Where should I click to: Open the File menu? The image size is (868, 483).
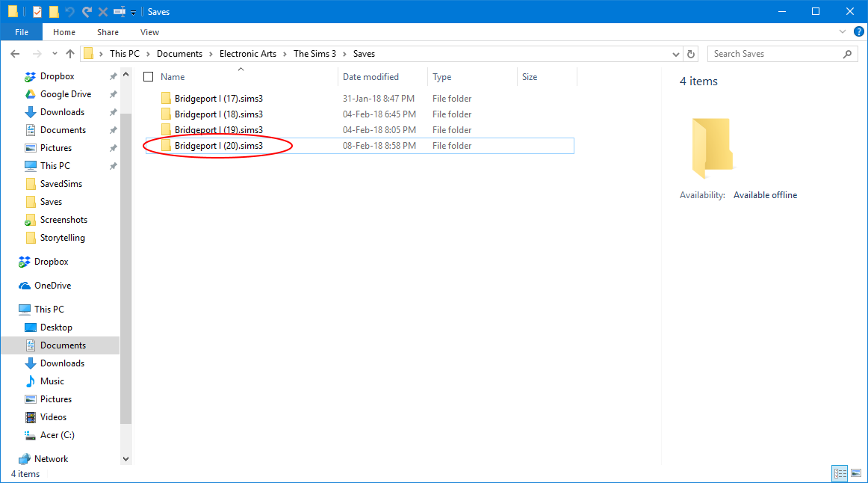(22, 32)
